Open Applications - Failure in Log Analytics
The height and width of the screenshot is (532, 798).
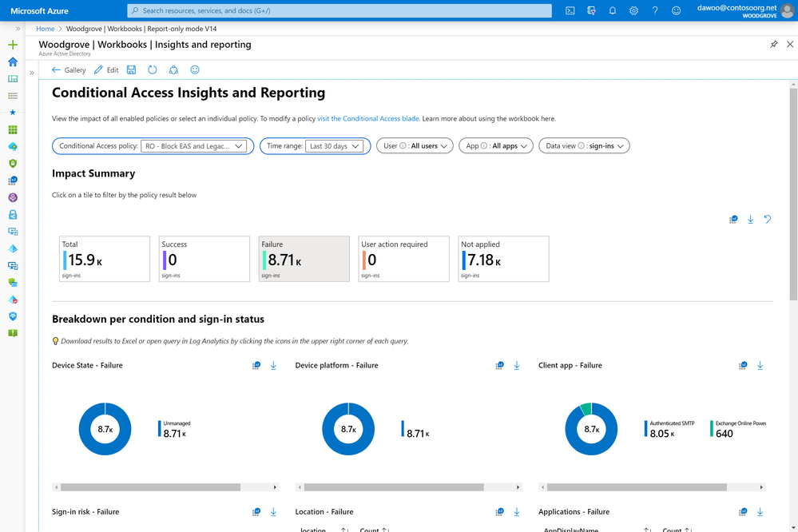(x=743, y=512)
